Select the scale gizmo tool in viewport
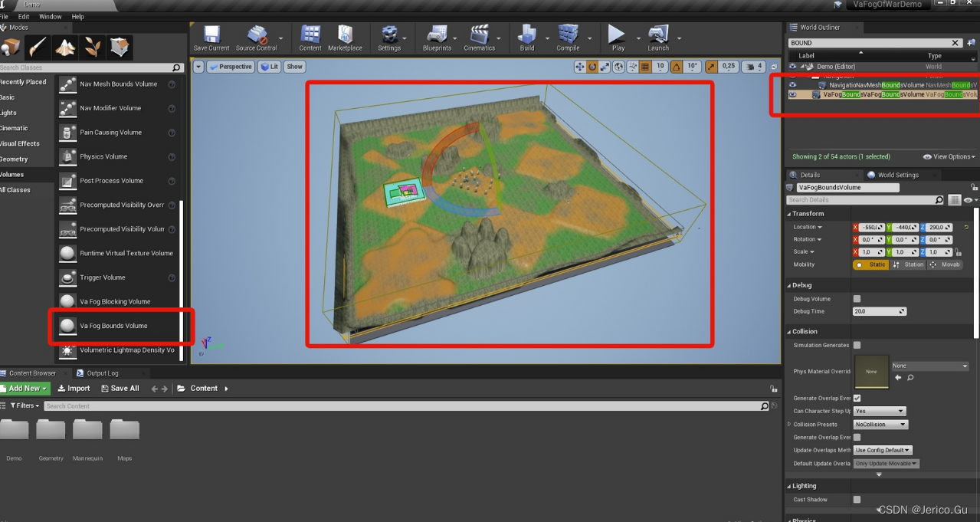The image size is (980, 522). (605, 67)
